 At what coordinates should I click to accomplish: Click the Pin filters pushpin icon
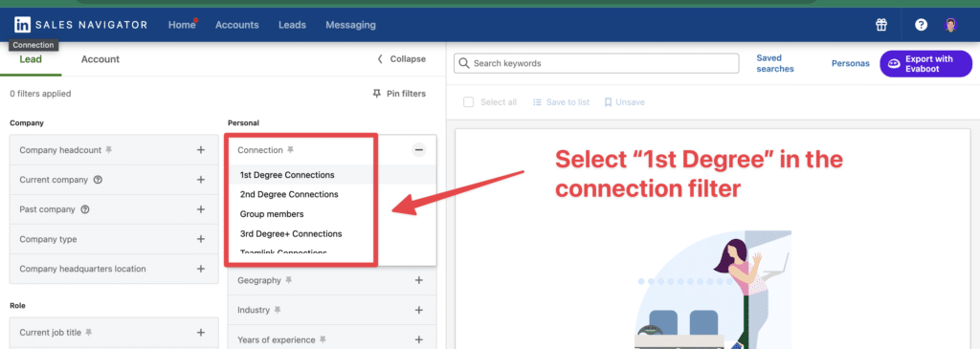pyautogui.click(x=376, y=94)
